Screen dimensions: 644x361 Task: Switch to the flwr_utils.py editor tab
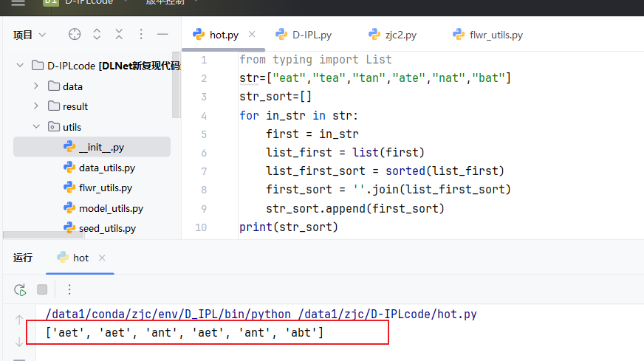click(x=487, y=35)
